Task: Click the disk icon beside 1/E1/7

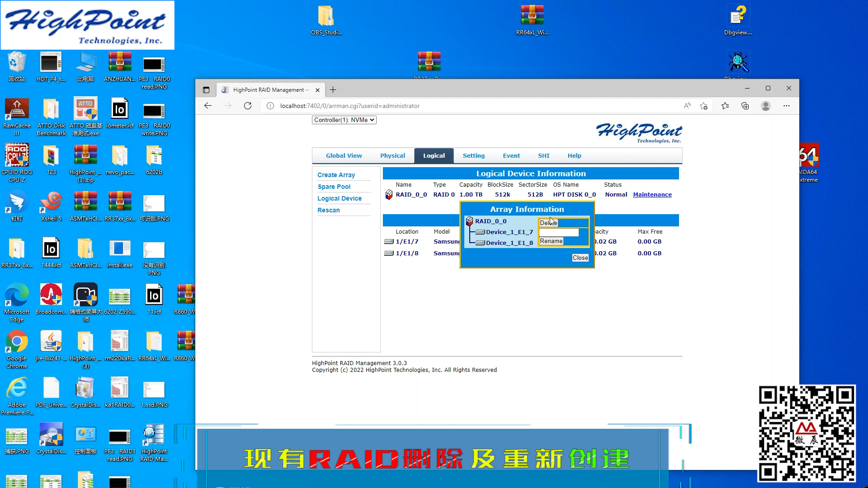Action: pyautogui.click(x=389, y=242)
